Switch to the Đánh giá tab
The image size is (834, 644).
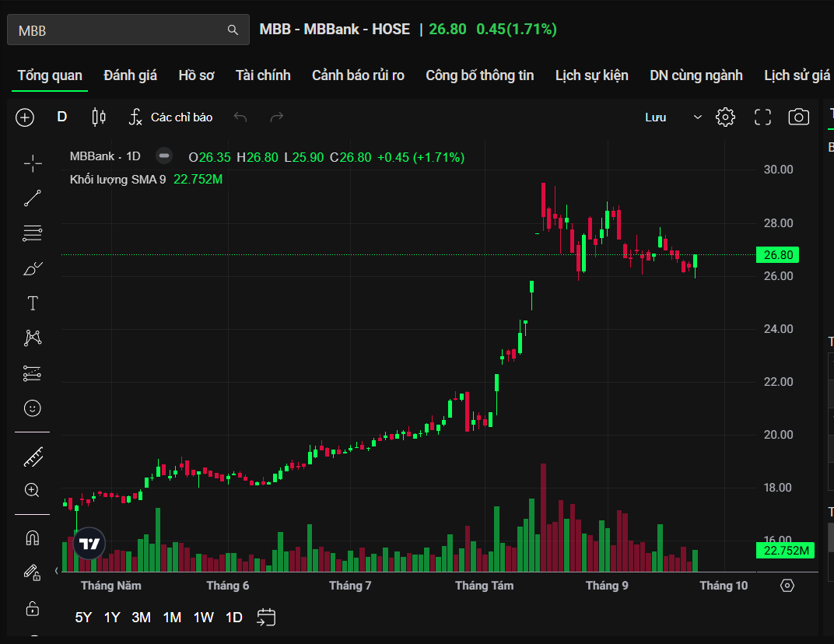tap(131, 75)
